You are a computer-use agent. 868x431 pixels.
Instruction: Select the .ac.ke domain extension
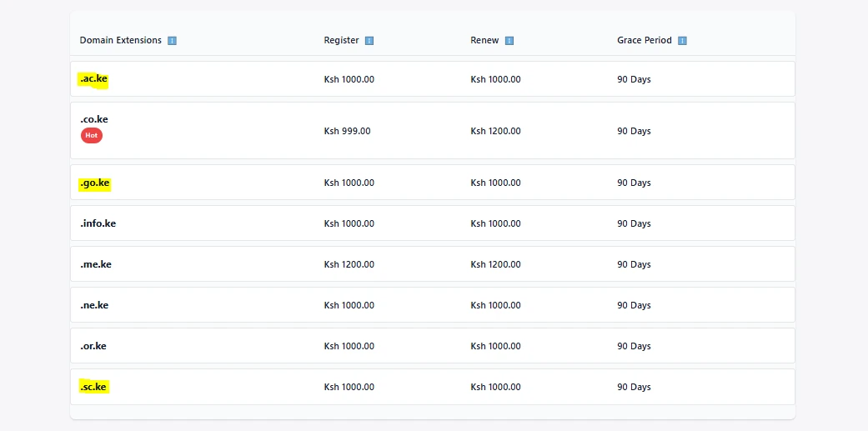93,79
